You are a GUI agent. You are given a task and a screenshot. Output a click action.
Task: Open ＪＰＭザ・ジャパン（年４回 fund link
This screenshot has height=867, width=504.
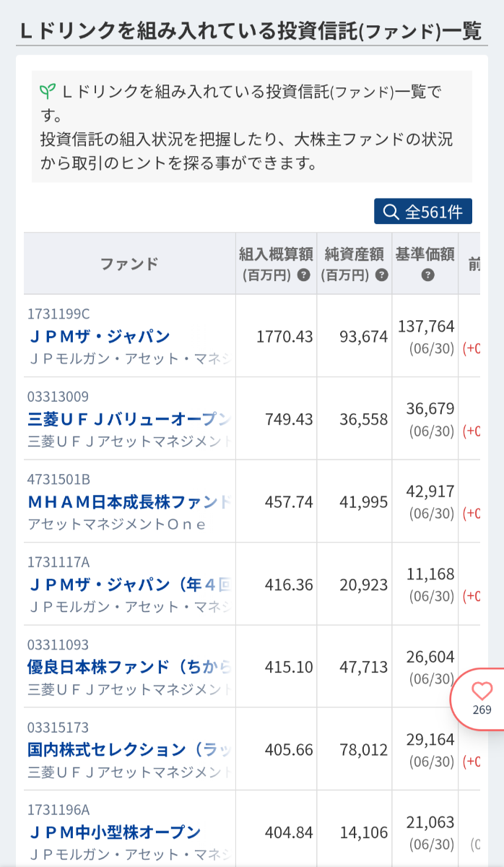pos(129,585)
